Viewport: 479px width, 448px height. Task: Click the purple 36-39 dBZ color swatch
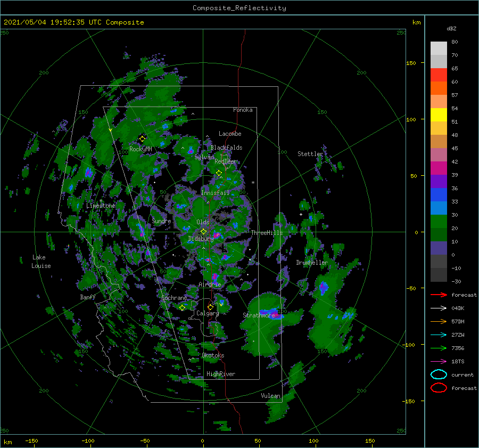tap(439, 181)
